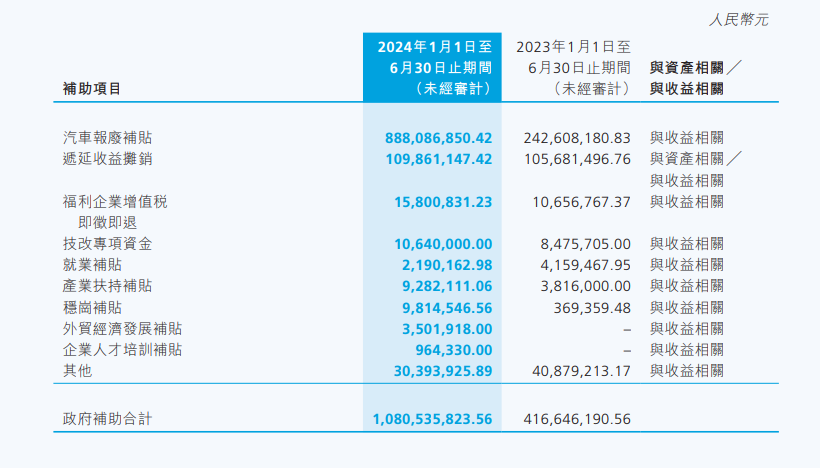Click the value 15,800,831.23
The width and height of the screenshot is (820, 468).
click(443, 202)
